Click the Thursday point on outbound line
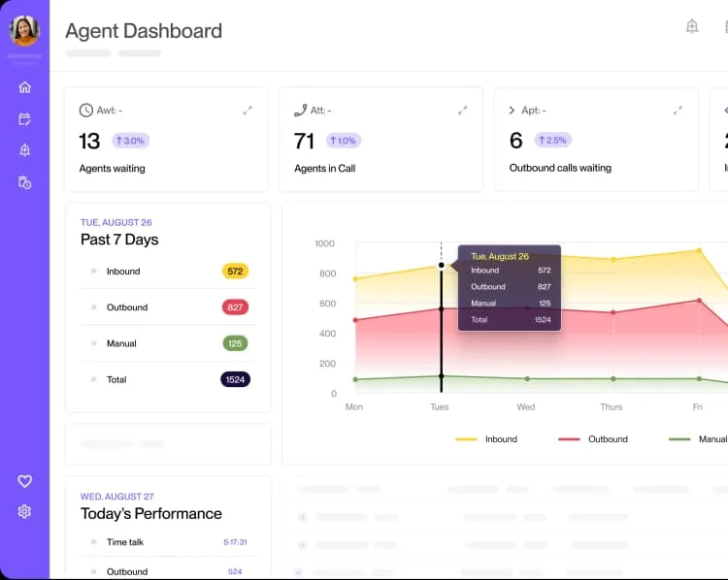728x580 pixels. coord(613,312)
